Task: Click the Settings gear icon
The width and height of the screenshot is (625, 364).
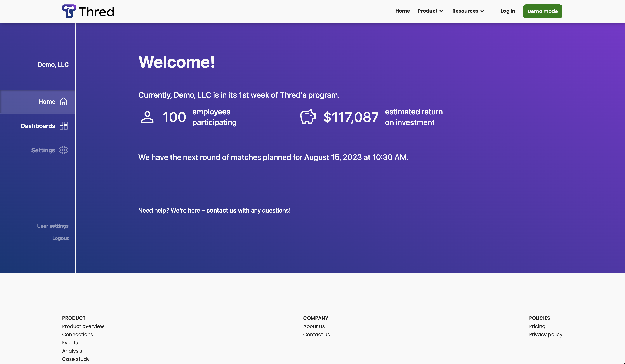Action: (x=64, y=150)
